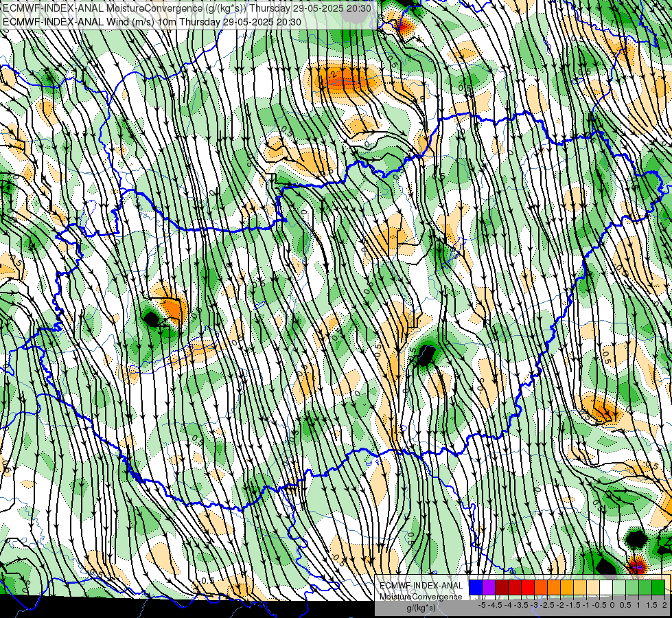Choose amber swatch between -2 and -1.5

[x=567, y=588]
